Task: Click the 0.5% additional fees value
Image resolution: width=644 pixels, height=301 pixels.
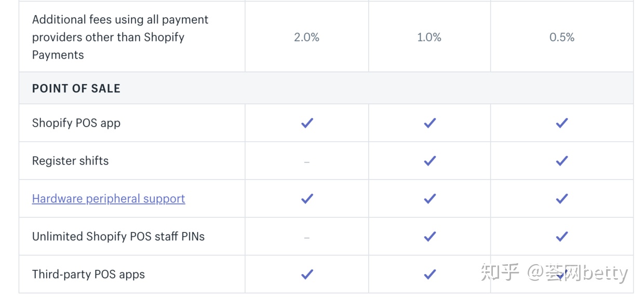Action: click(562, 37)
